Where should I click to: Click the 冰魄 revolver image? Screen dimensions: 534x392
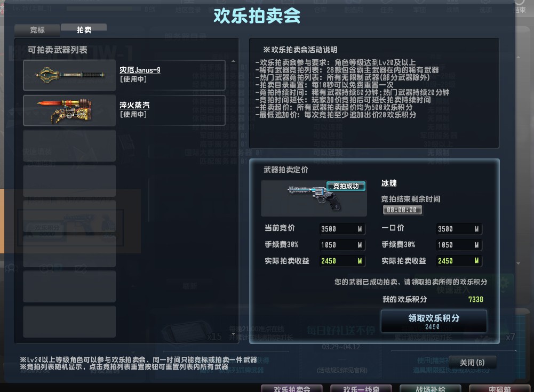pos(314,198)
